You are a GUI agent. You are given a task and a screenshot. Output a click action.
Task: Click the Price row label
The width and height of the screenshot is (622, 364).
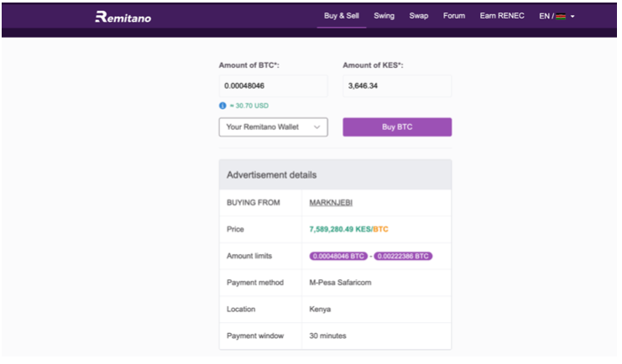(235, 229)
